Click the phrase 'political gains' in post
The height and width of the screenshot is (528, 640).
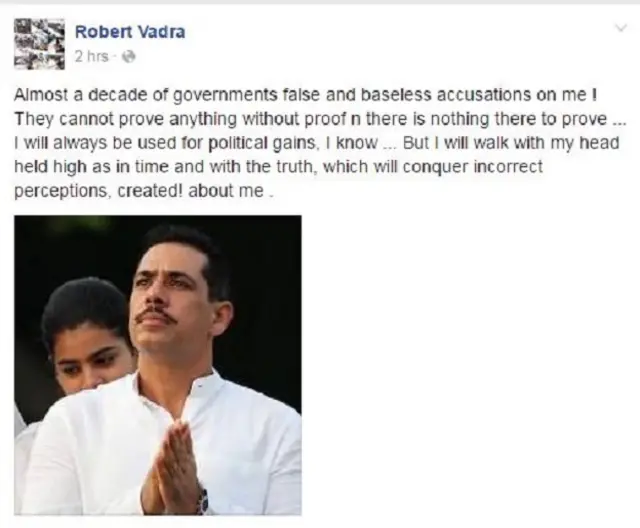point(262,143)
